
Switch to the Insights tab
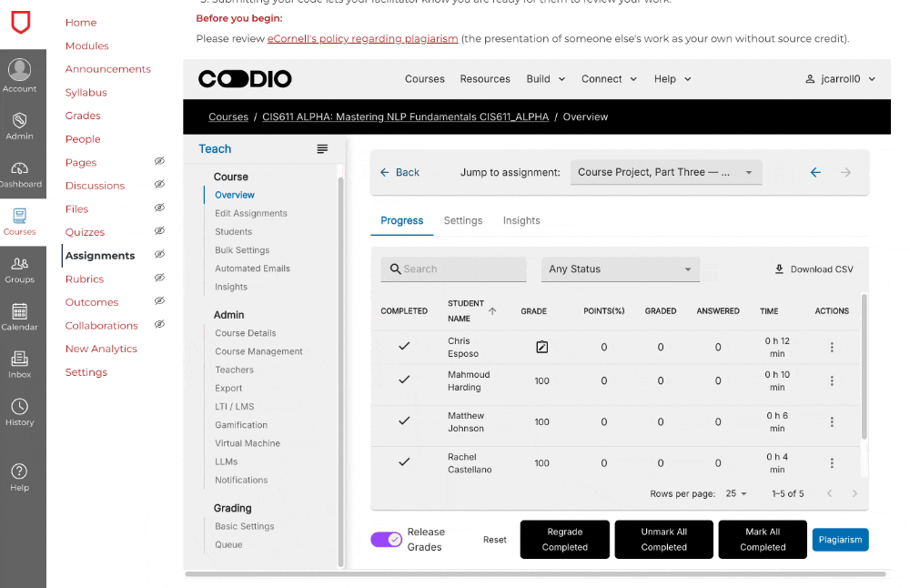coord(521,220)
